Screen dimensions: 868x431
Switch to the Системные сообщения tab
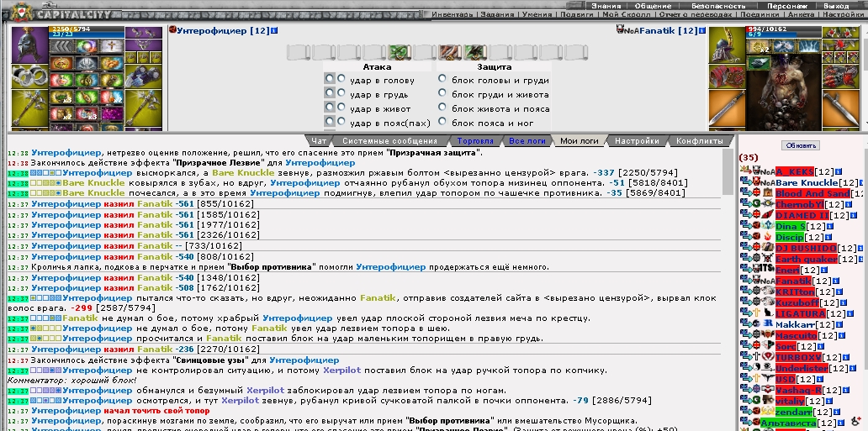(x=389, y=140)
